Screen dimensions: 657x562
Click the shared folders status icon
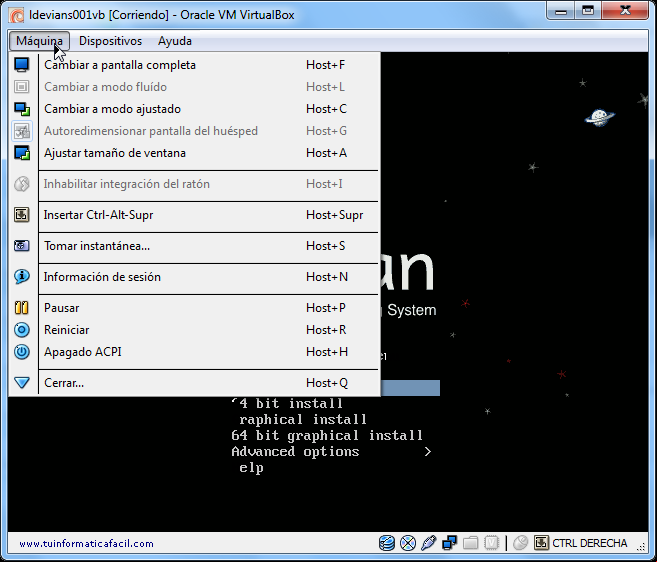(470, 543)
